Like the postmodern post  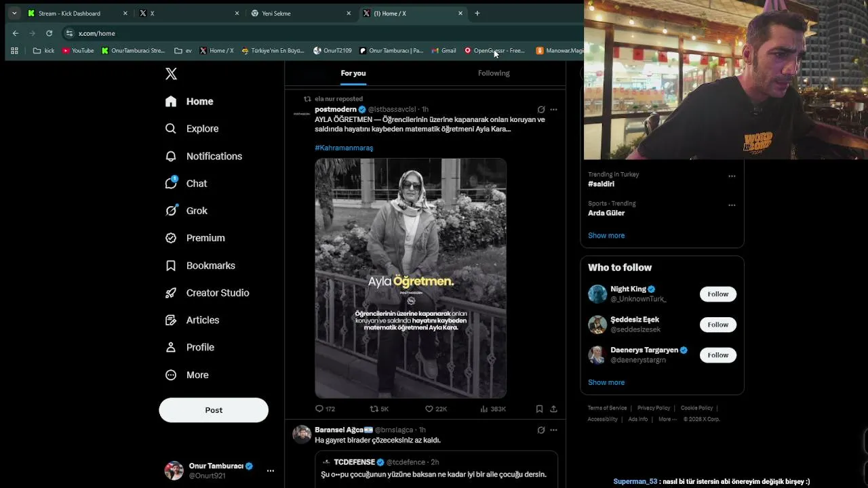pos(429,409)
